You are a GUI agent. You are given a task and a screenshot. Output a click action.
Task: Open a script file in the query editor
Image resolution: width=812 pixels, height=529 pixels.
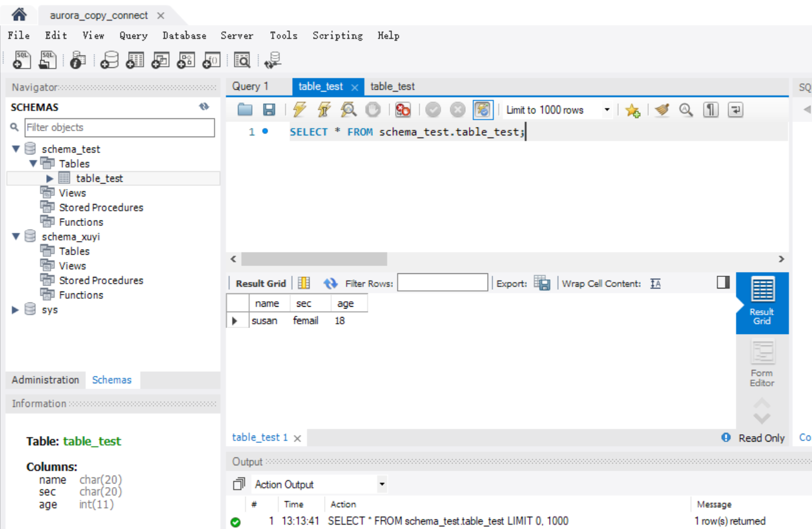click(245, 110)
